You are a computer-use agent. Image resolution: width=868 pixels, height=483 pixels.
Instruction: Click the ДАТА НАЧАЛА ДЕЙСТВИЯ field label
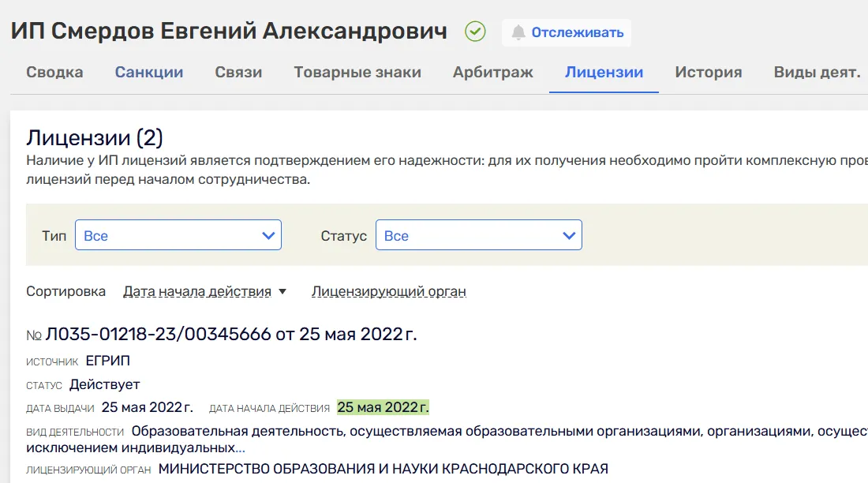269,408
